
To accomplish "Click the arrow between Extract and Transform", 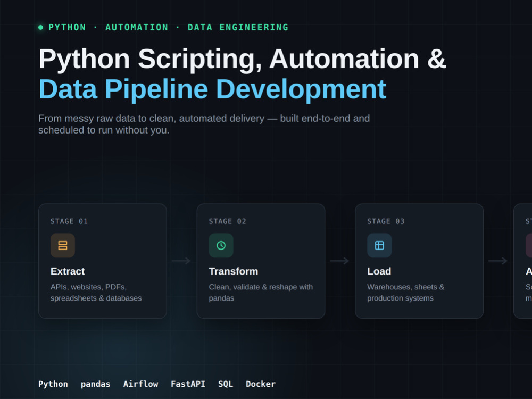I will [181, 261].
